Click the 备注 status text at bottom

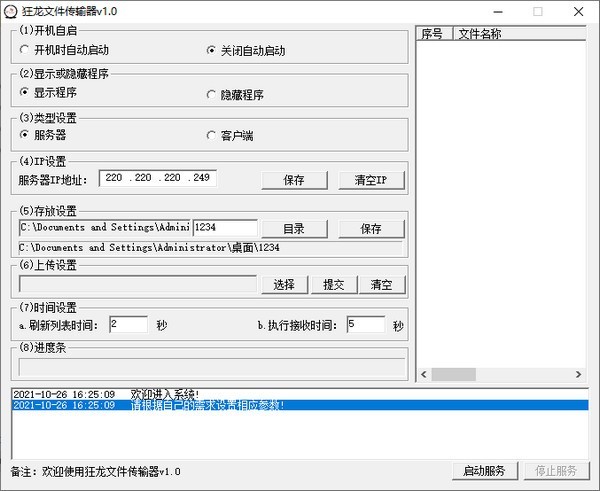(96, 471)
